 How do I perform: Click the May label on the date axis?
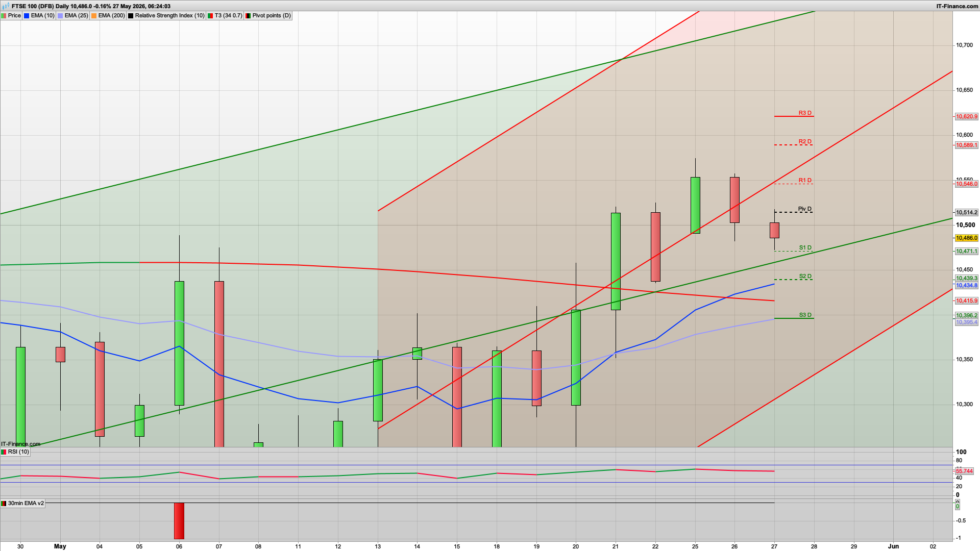point(60,546)
